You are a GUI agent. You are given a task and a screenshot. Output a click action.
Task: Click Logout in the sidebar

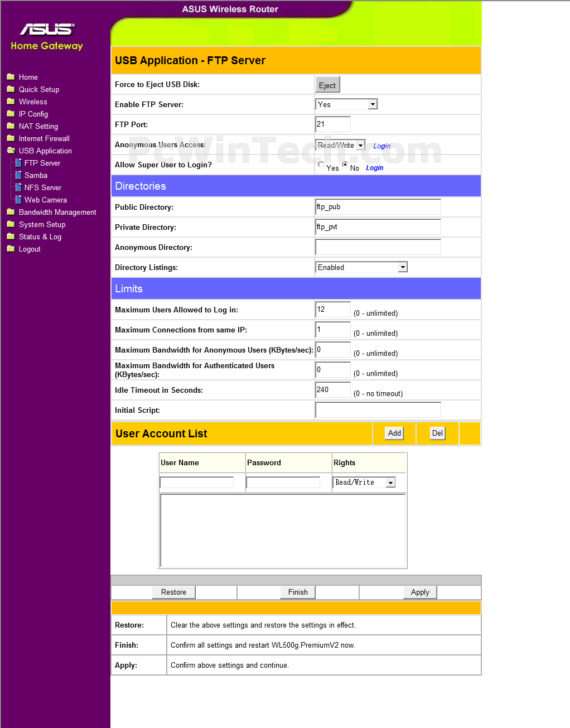[x=30, y=249]
